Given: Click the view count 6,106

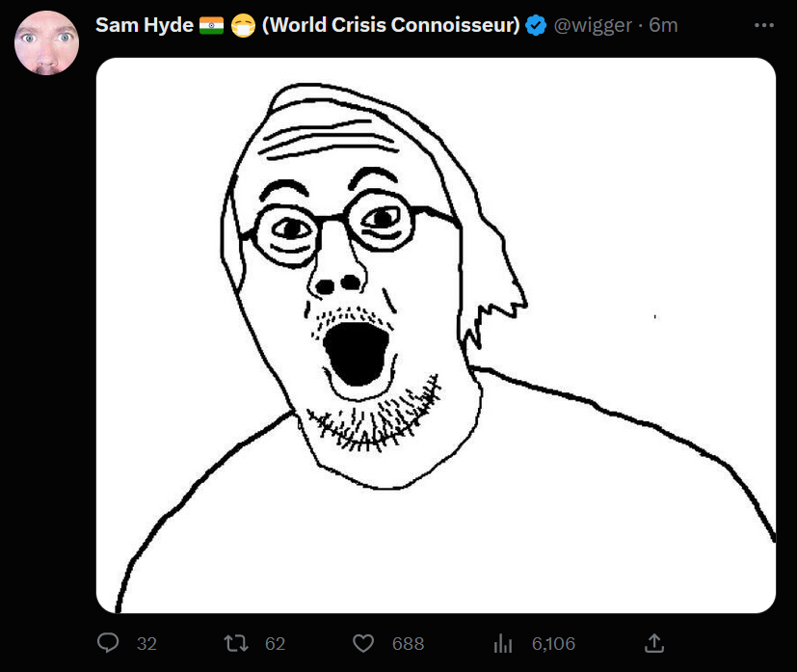Looking at the screenshot, I should tap(553, 643).
